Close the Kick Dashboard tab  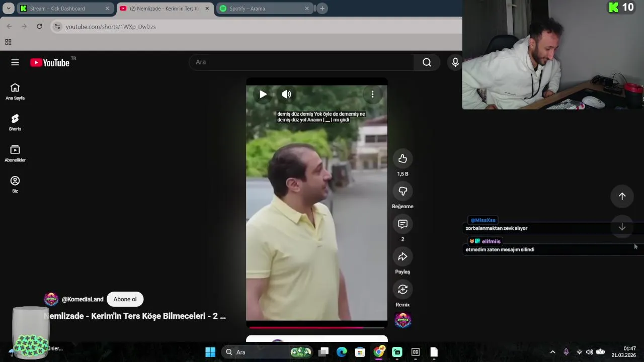point(107,9)
